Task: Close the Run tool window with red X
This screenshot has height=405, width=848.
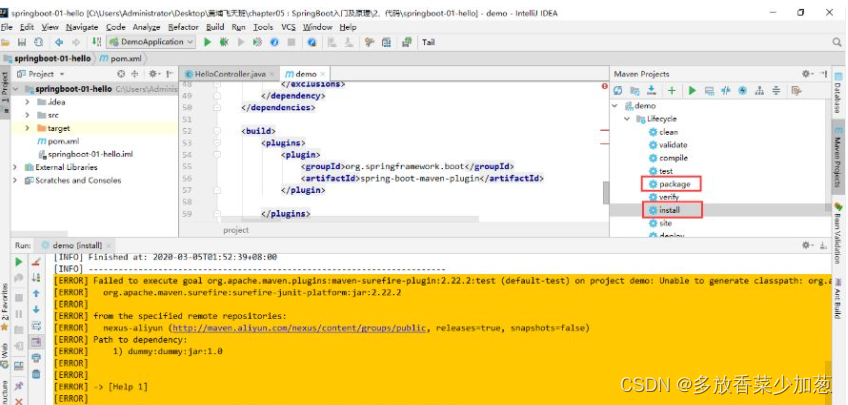Action: tap(19, 401)
